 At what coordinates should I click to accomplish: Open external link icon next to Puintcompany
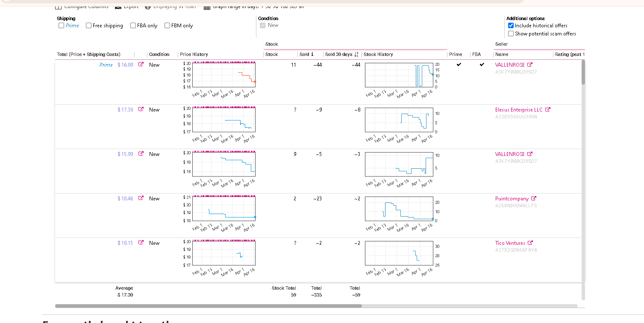tap(534, 198)
